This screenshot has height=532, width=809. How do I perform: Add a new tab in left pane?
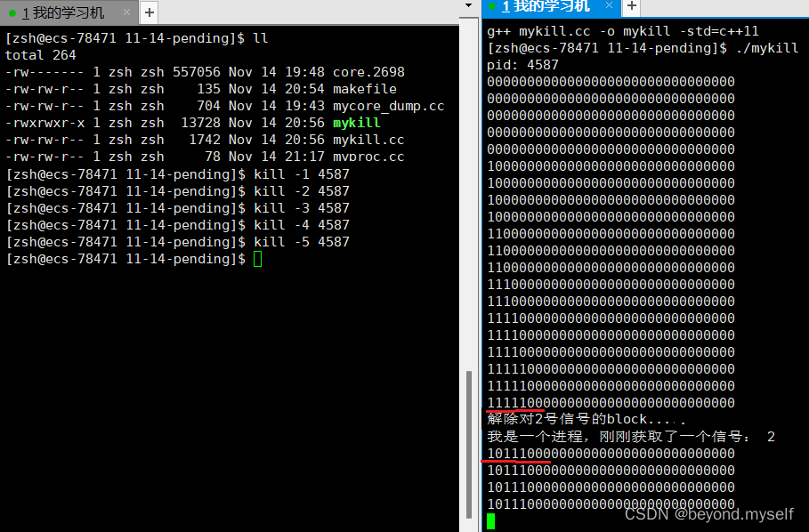click(x=150, y=12)
